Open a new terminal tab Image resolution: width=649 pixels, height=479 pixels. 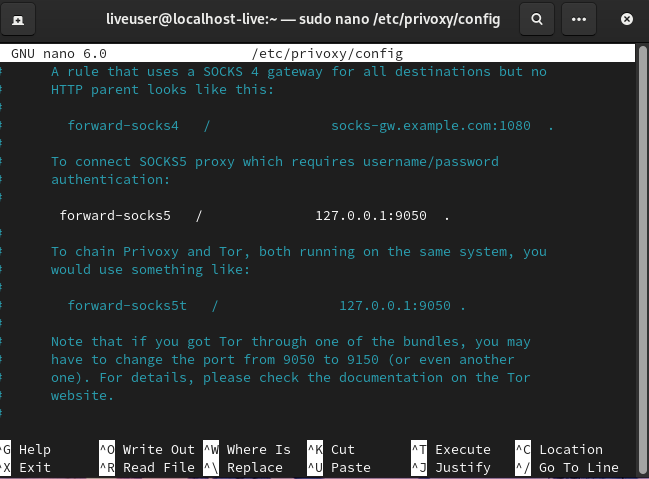[x=20, y=19]
